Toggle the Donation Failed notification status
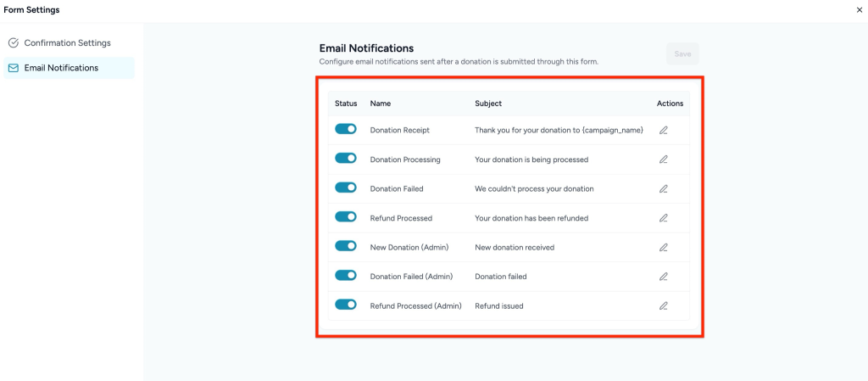Image resolution: width=868 pixels, height=381 pixels. (x=346, y=188)
